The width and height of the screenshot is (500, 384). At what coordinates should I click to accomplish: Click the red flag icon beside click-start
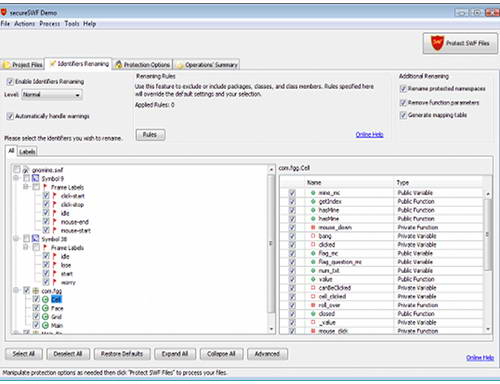tap(55, 196)
